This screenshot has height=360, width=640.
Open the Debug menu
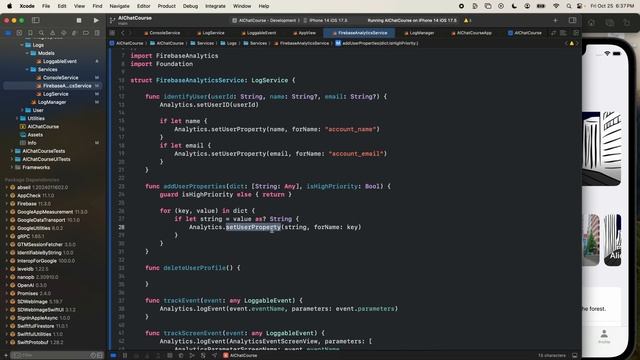(190, 6)
